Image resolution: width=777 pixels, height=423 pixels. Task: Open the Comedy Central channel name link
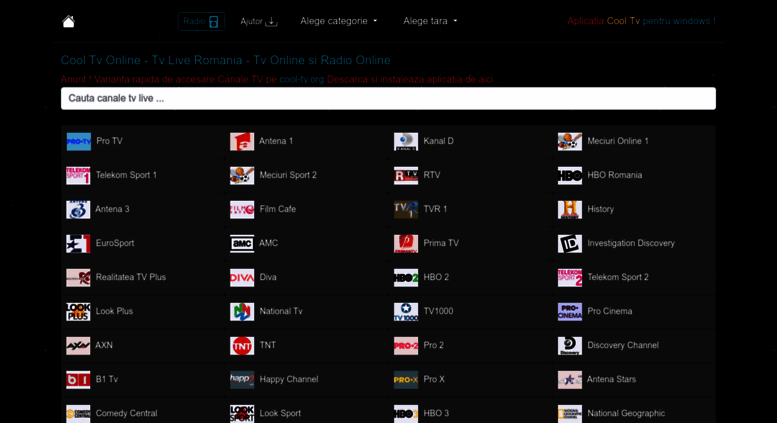pyautogui.click(x=126, y=414)
